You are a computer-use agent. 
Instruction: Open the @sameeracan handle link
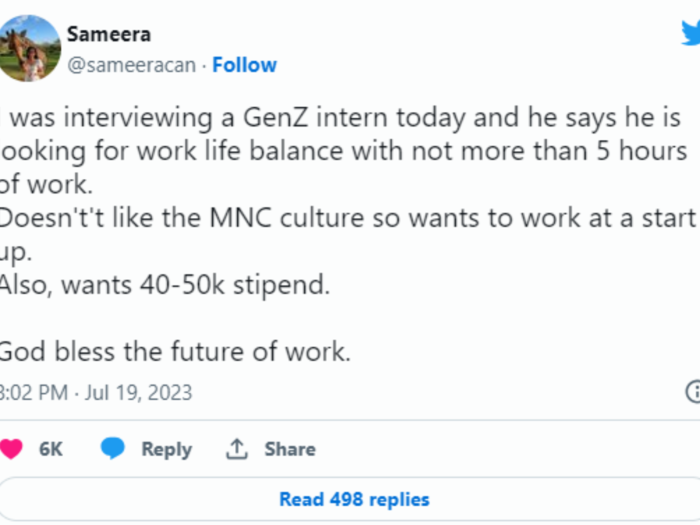(132, 65)
